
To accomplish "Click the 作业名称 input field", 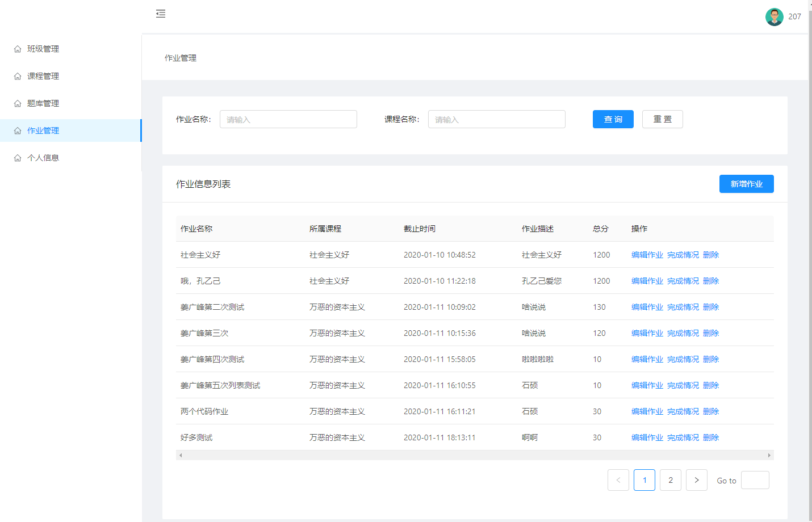I will click(x=288, y=119).
